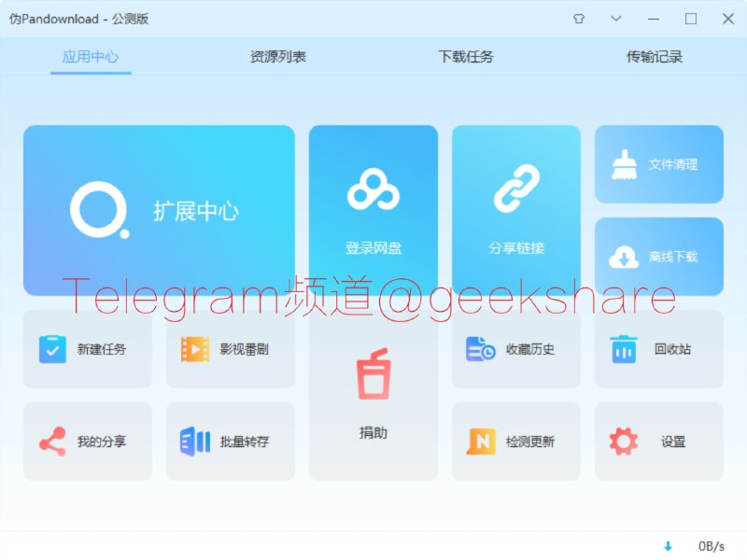Check for updates via 检测更新 icon
The width and height of the screenshot is (747, 560).
tap(516, 440)
